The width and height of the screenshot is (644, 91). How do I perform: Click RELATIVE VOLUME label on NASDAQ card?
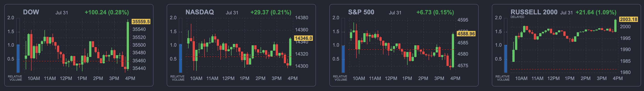pyautogui.click(x=177, y=78)
